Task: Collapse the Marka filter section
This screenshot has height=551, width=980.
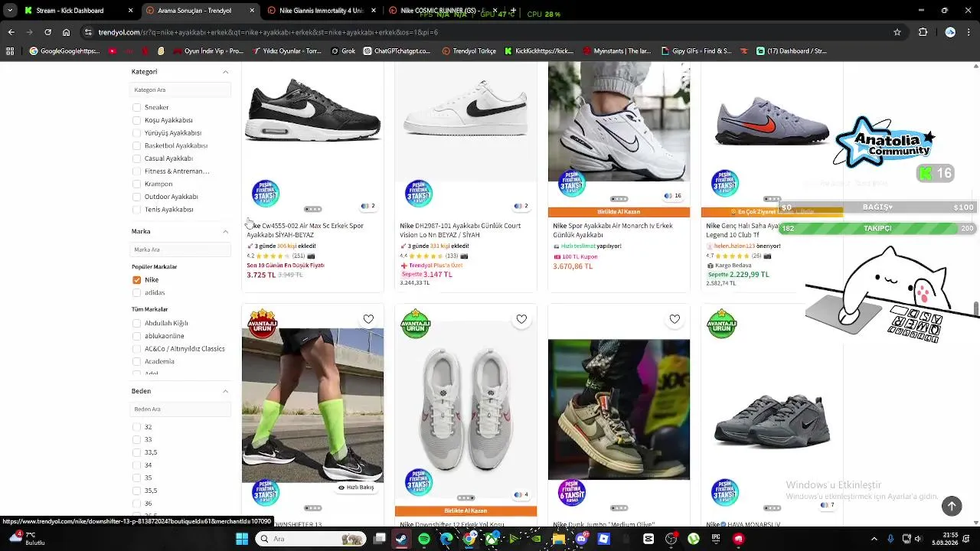Action: 225,231
